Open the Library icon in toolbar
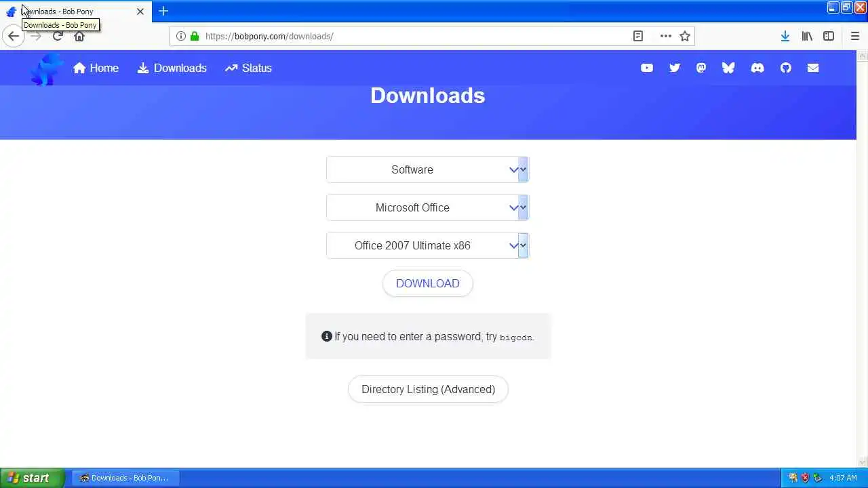The width and height of the screenshot is (868, 488). click(x=807, y=36)
